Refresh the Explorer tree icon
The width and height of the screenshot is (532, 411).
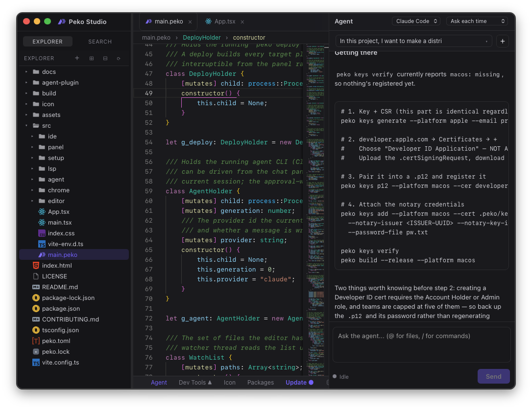pyautogui.click(x=119, y=58)
